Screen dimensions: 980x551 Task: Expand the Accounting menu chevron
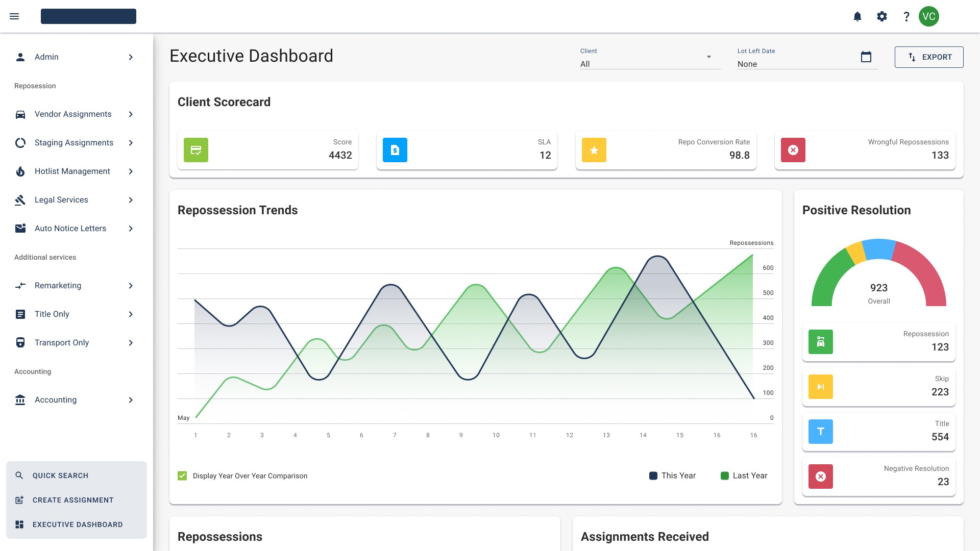[131, 400]
